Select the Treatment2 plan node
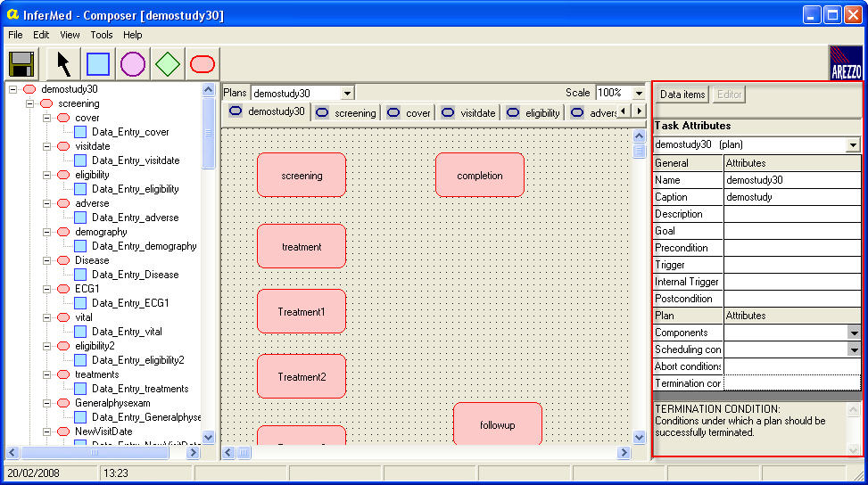This screenshot has height=485, width=868. click(302, 376)
